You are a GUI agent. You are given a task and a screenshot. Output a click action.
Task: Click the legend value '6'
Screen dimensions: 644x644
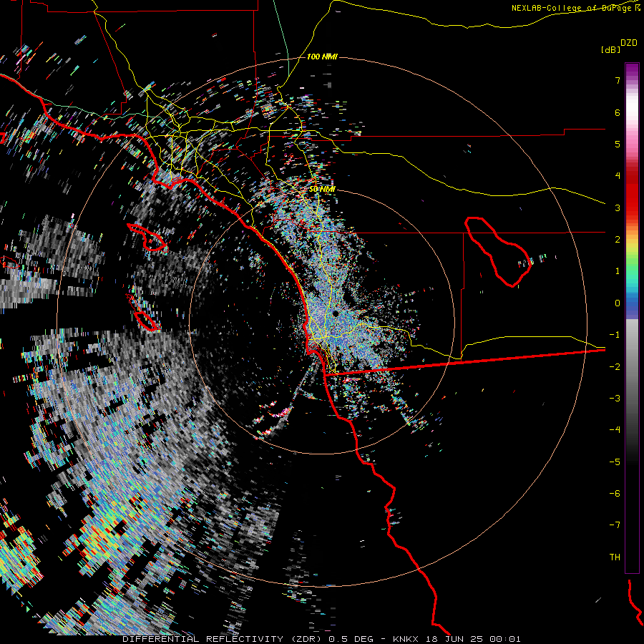618,112
